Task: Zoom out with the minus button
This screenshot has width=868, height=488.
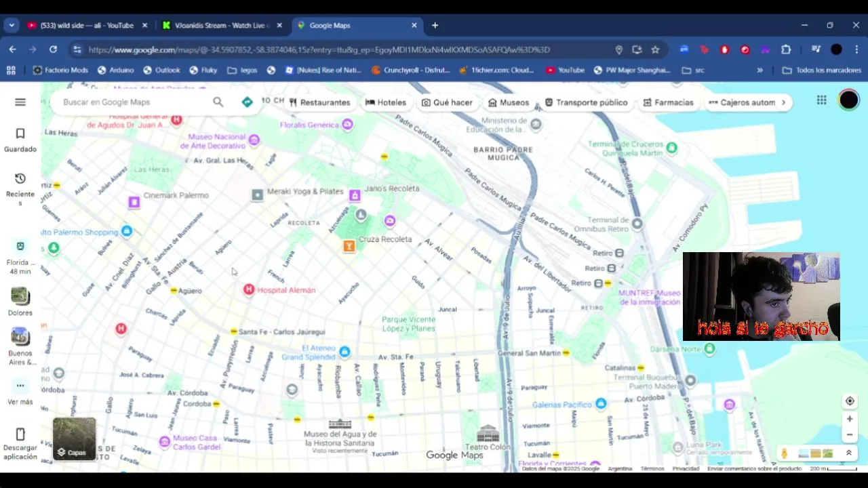Action: coord(850,435)
